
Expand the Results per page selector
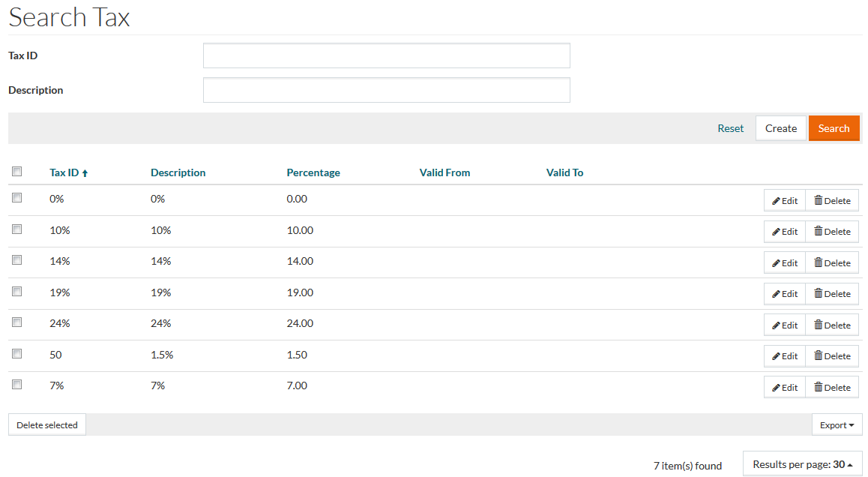802,464
